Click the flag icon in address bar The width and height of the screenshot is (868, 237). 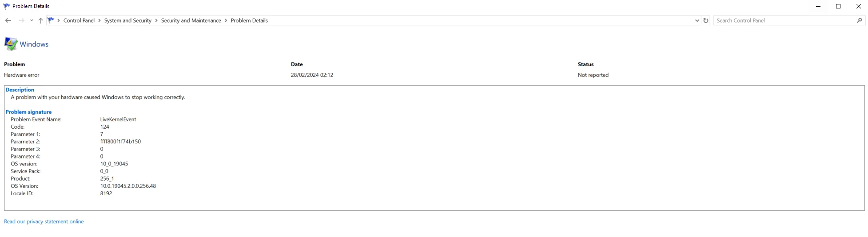(x=51, y=20)
